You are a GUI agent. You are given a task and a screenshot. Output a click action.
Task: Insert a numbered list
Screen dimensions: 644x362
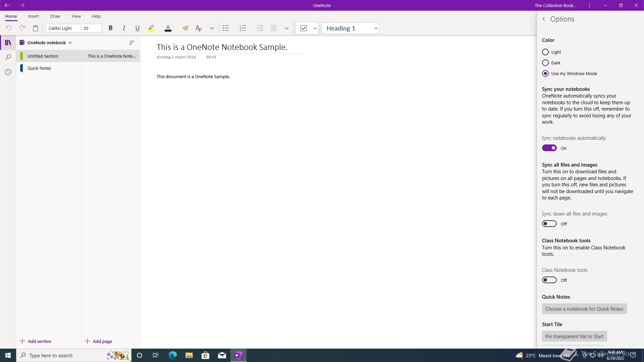point(243,28)
